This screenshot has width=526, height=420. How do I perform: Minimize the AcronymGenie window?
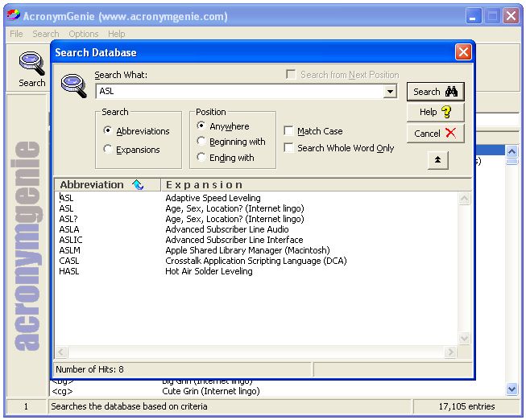[474, 16]
